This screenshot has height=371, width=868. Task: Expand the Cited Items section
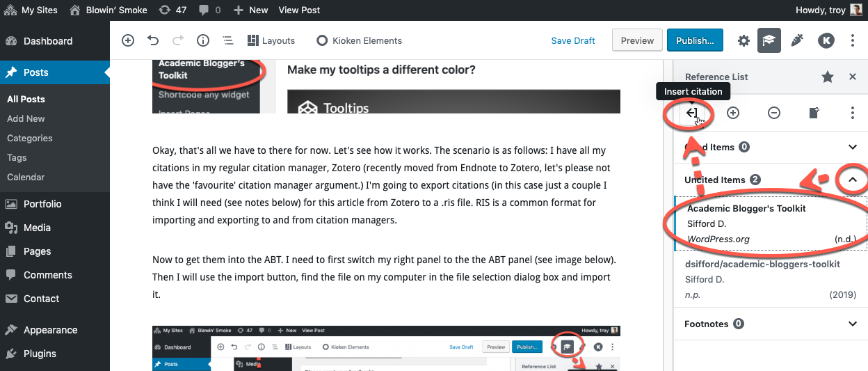(853, 147)
